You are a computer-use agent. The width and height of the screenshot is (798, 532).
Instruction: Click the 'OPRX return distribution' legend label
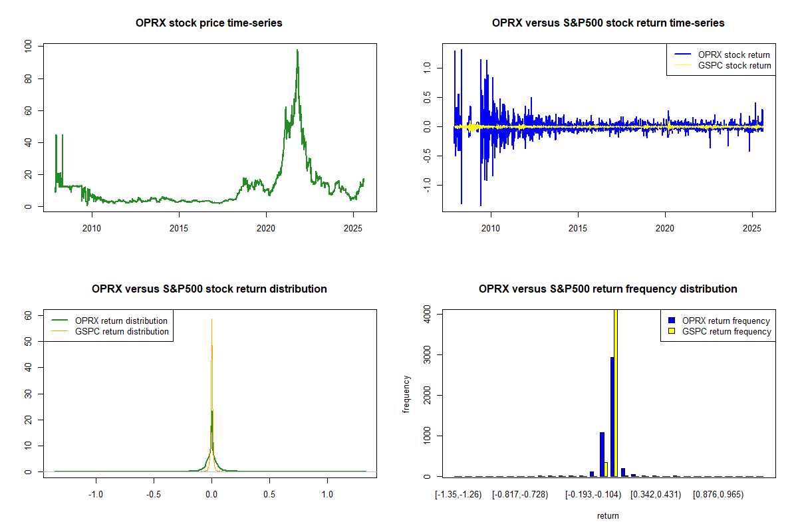click(x=121, y=321)
